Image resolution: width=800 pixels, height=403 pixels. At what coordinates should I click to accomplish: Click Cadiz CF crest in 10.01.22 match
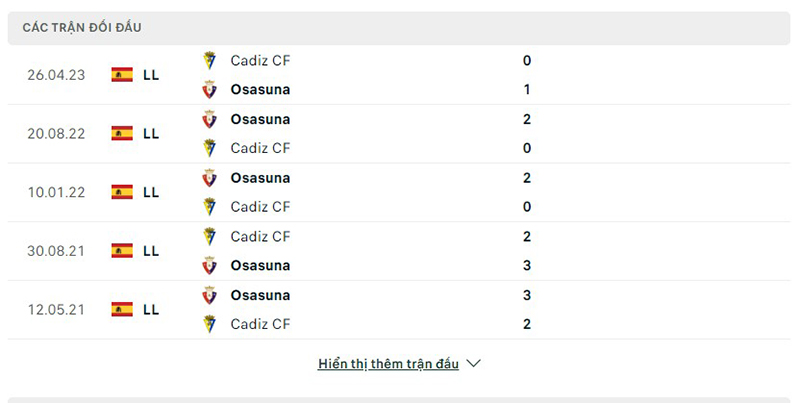tap(210, 207)
